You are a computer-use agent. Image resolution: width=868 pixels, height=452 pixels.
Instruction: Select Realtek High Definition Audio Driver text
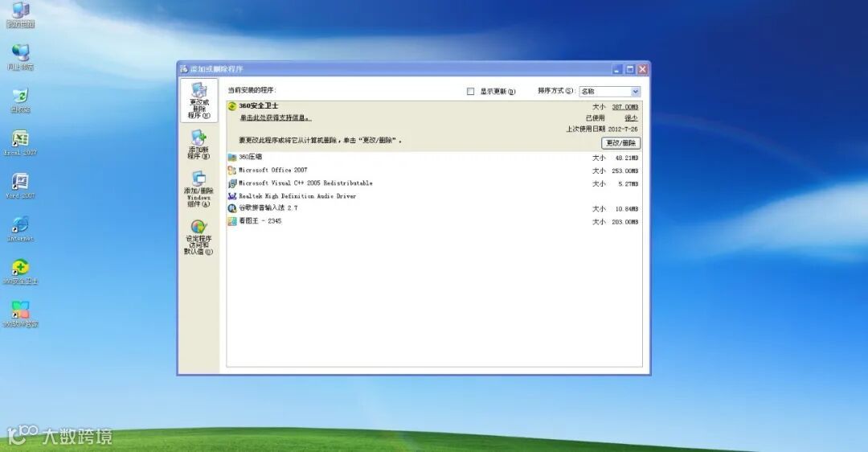pos(297,196)
